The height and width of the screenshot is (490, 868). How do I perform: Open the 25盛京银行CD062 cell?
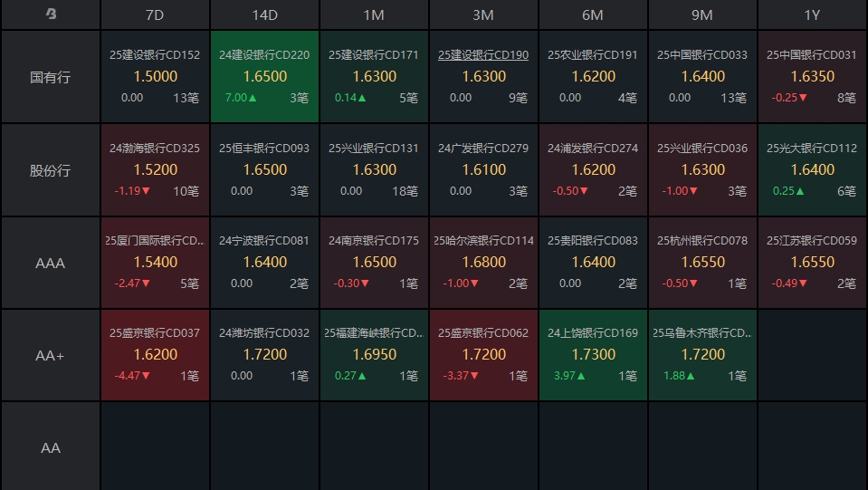[x=483, y=355]
